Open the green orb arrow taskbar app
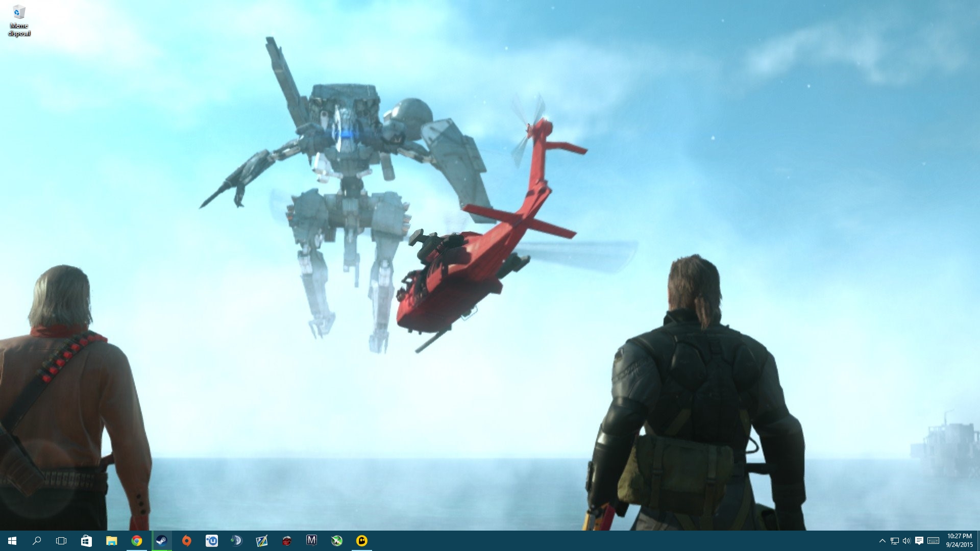Image resolution: width=980 pixels, height=551 pixels. pyautogui.click(x=336, y=541)
